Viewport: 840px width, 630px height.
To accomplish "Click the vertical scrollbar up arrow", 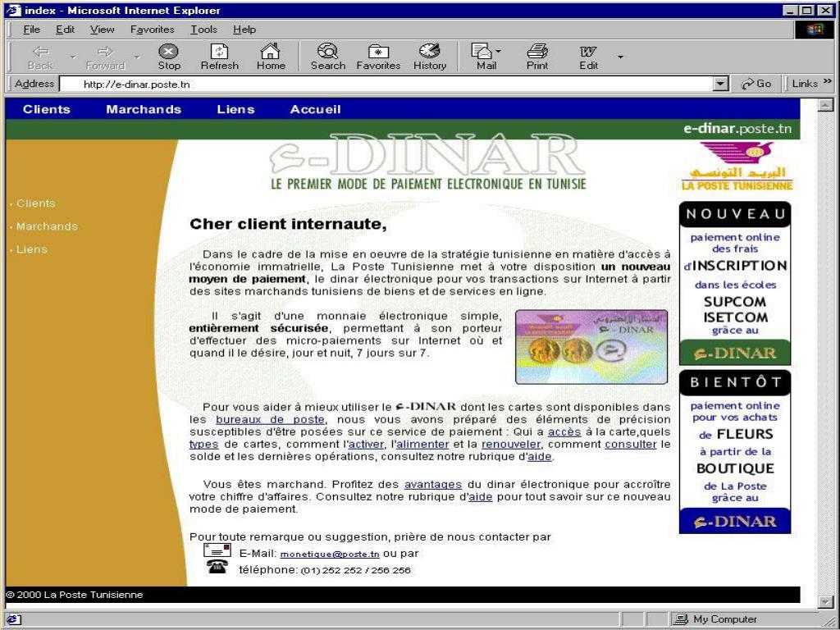I will click(x=825, y=105).
